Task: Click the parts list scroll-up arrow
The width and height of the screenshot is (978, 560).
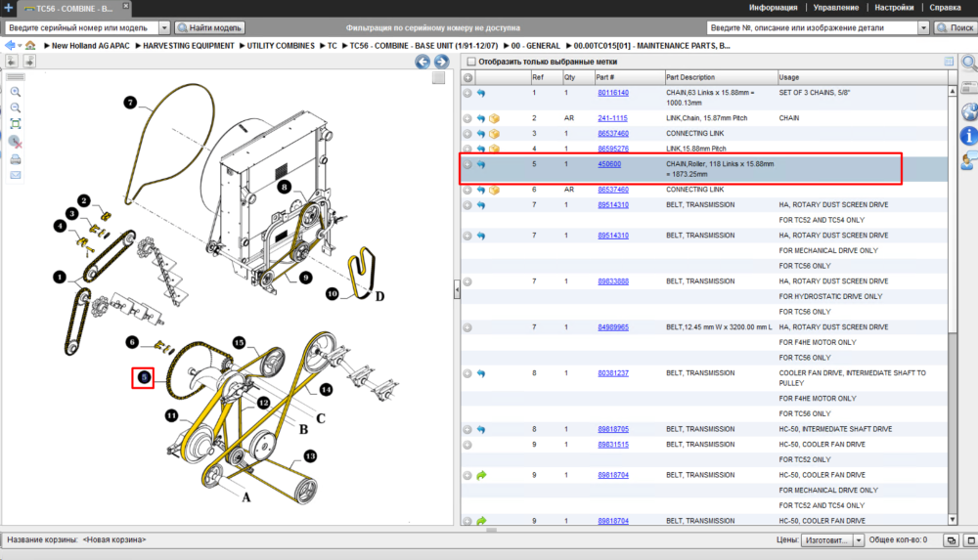Action: coord(953,91)
